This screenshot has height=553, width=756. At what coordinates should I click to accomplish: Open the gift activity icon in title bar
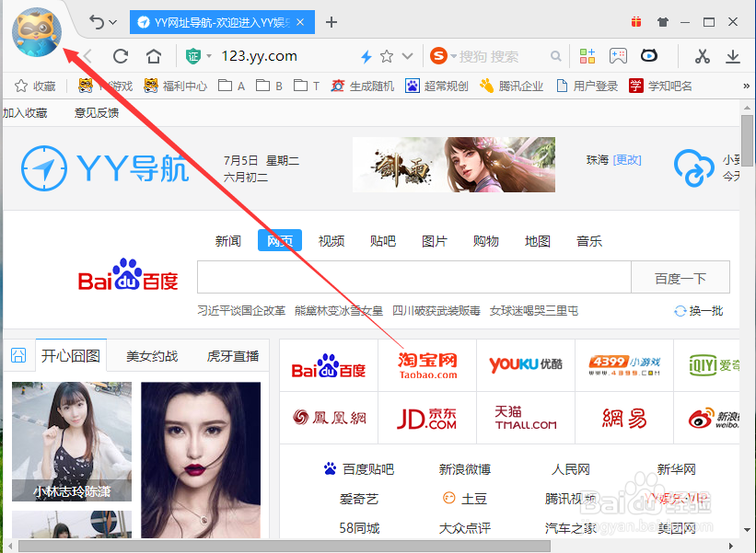pyautogui.click(x=636, y=20)
